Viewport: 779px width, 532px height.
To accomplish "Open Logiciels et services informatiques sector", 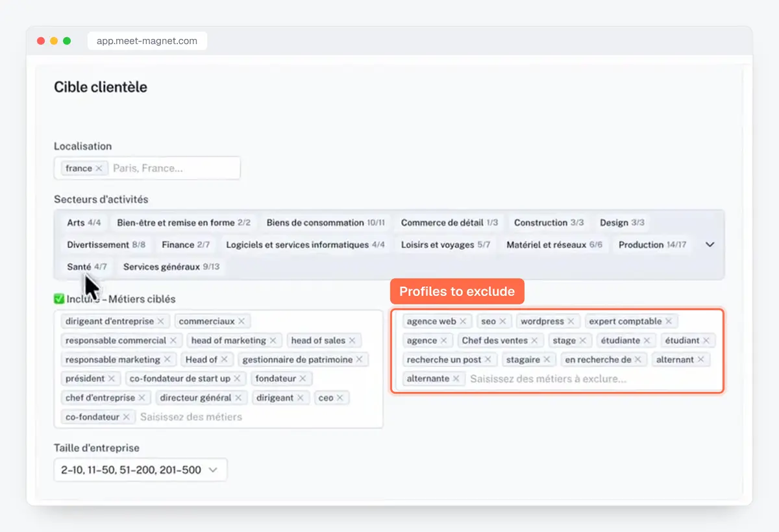I will (305, 245).
